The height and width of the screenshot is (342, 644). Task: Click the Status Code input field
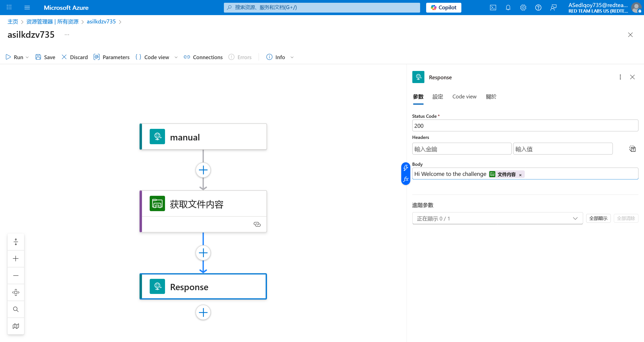pos(525,126)
